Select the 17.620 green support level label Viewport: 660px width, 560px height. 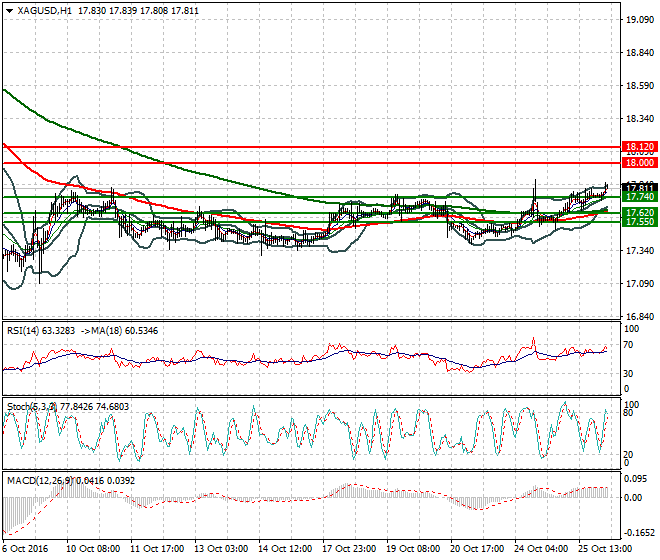click(639, 213)
